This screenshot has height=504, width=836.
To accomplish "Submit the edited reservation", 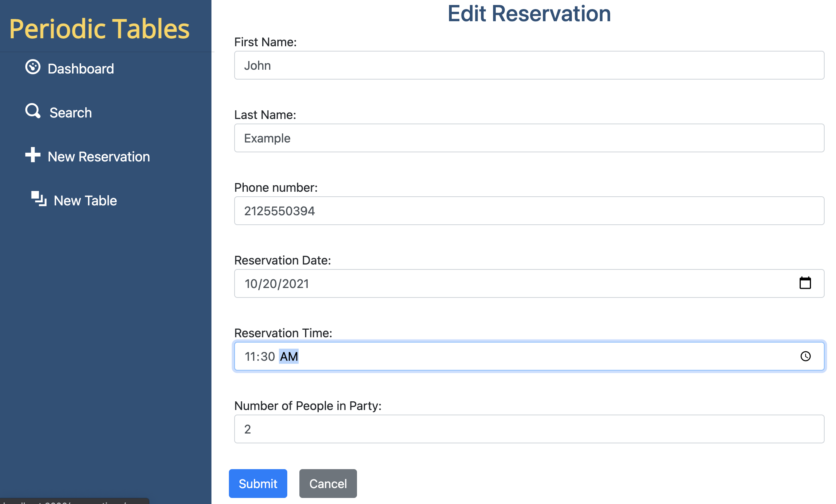I will click(258, 483).
